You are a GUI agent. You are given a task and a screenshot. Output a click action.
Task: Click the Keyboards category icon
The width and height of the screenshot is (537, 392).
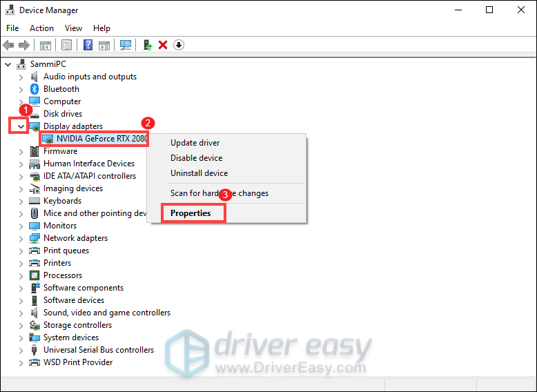click(35, 201)
